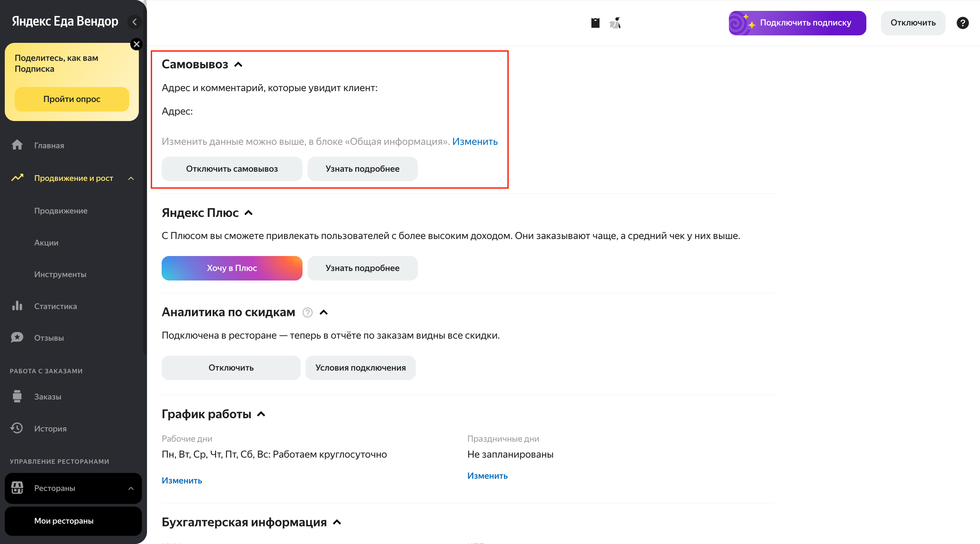Click Подключить подписку purple button
This screenshot has width=980, height=544.
[797, 23]
